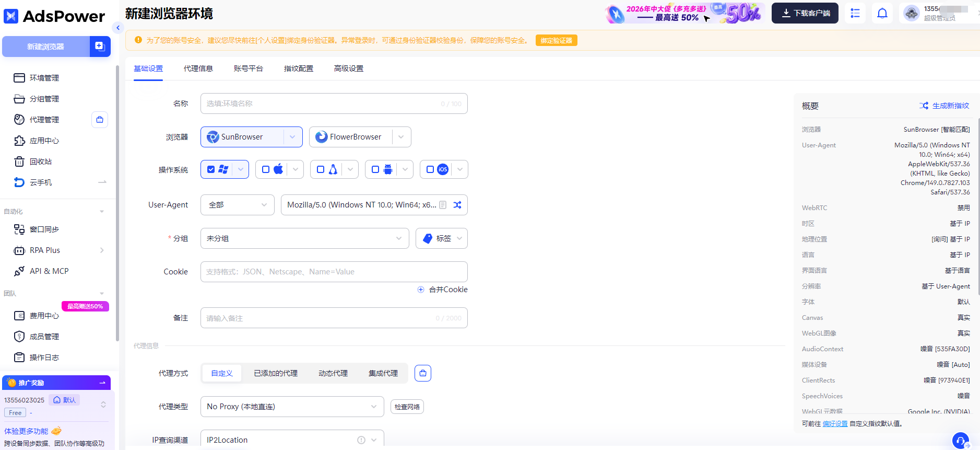Open the customer support headset icon
The image size is (980, 450).
(961, 441)
